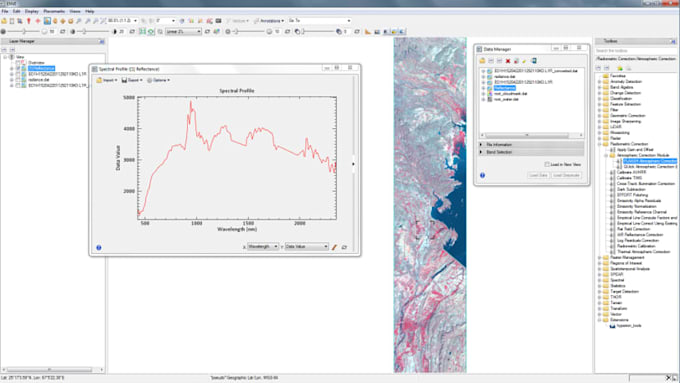
Task: Click the spectral profile icon left of the monitor icon
Action: click(209, 21)
